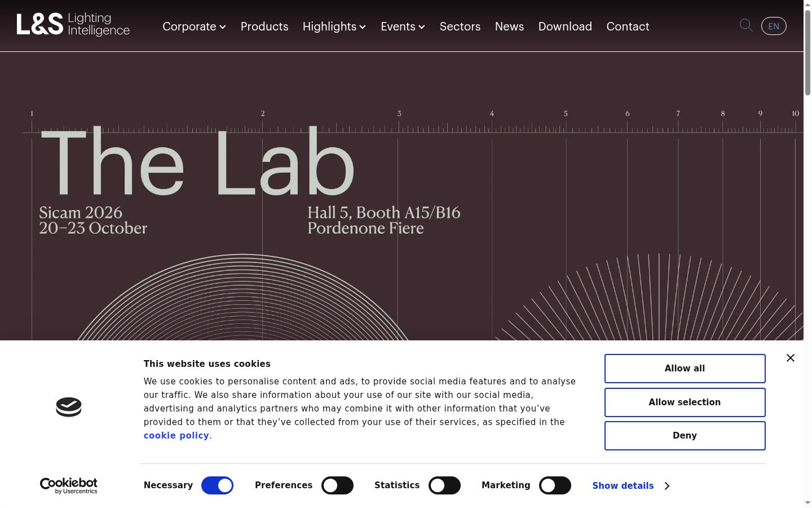Open the cookie policy link
Screen dimensions: 812x508
[176, 436]
